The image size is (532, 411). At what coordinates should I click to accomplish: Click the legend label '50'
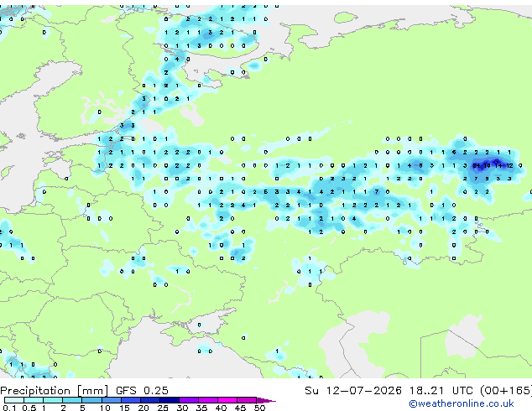click(259, 408)
